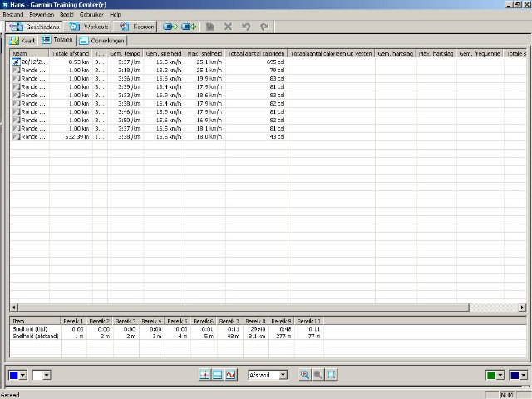Open the Geschiedenis view
Screen dimensions: 532x399
pyautogui.click(x=33, y=27)
